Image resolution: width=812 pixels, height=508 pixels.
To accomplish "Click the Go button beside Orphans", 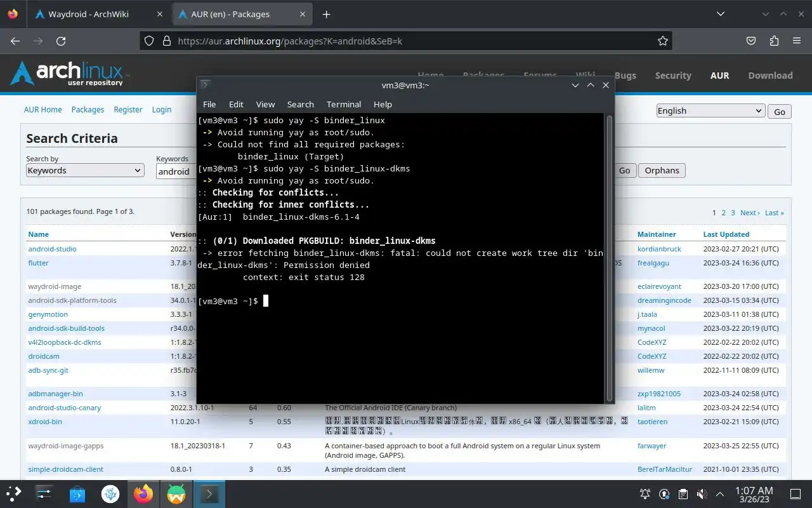I will click(x=624, y=170).
